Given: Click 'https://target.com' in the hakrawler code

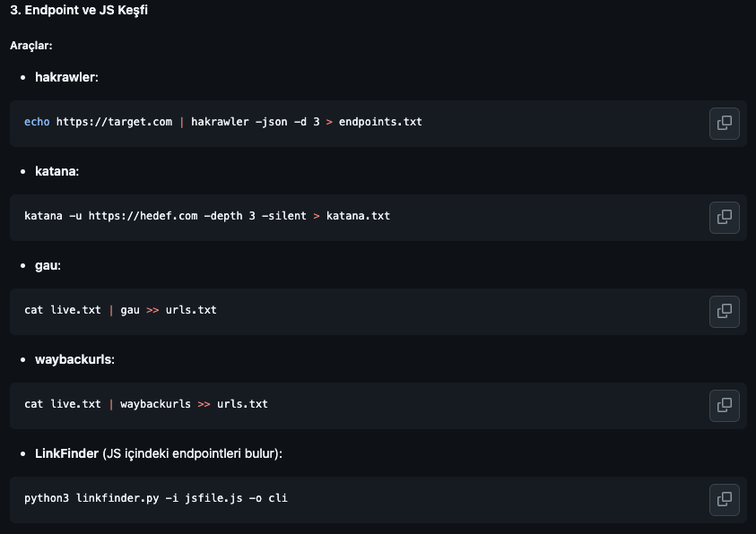Looking at the screenshot, I should tap(114, 122).
